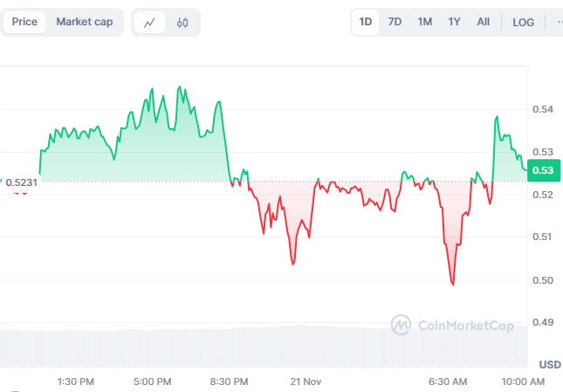Choose the 1M time range
Viewport: 563px width, 392px height.
pos(424,22)
